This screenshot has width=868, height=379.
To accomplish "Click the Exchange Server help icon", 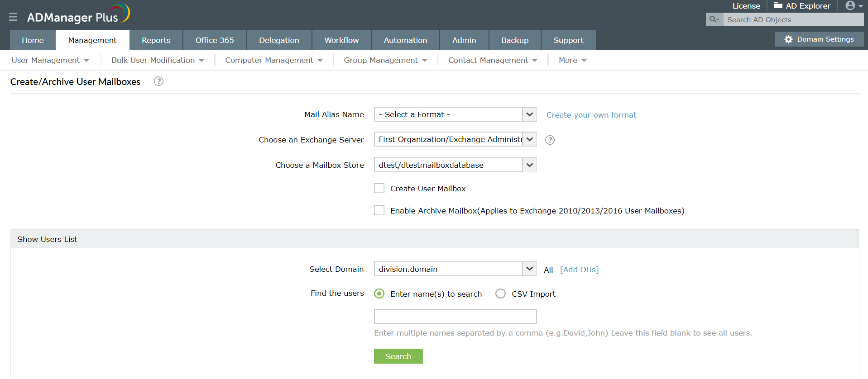I will point(550,140).
